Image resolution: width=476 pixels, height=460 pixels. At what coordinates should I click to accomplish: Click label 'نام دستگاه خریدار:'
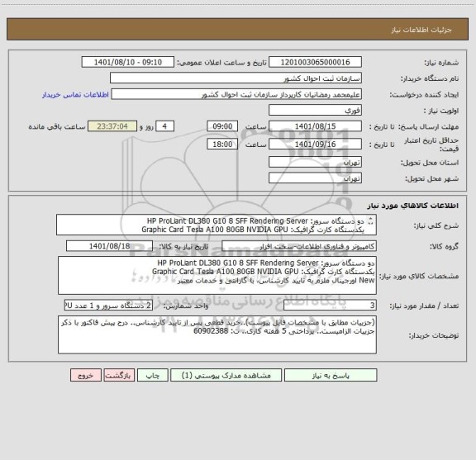point(430,78)
